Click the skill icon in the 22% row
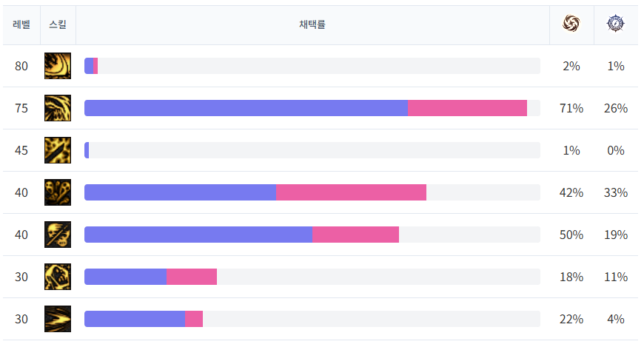Image resolution: width=644 pixels, height=347 pixels. pyautogui.click(x=58, y=319)
